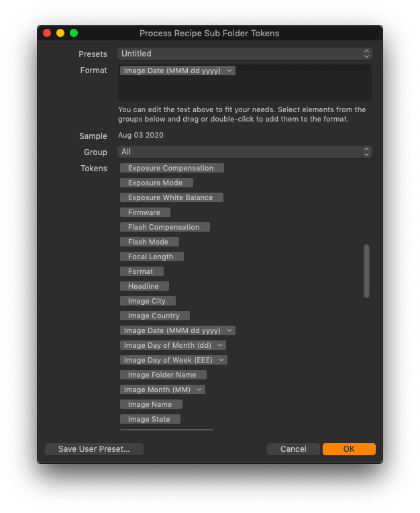The image size is (420, 513).
Task: Choose the Headline token
Action: click(144, 286)
